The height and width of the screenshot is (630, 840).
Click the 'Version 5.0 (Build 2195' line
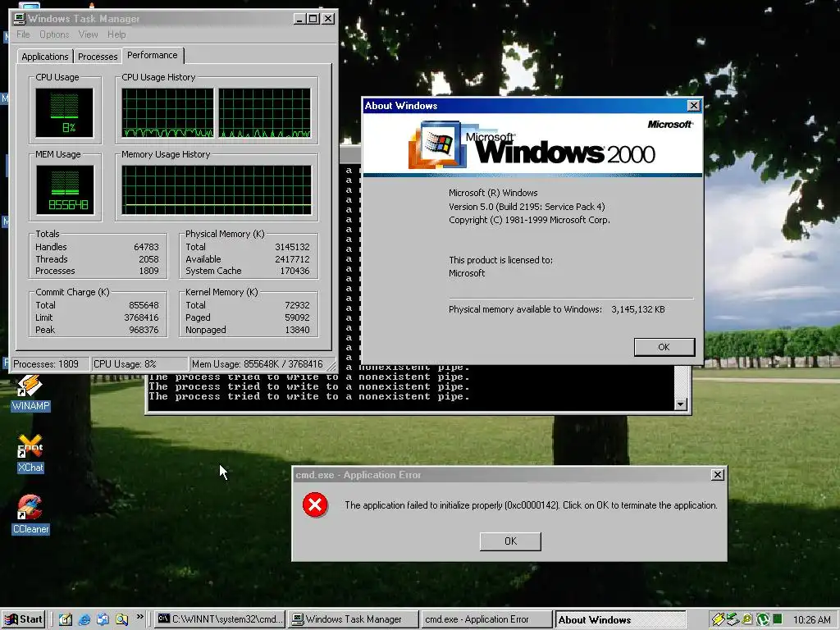click(x=527, y=207)
